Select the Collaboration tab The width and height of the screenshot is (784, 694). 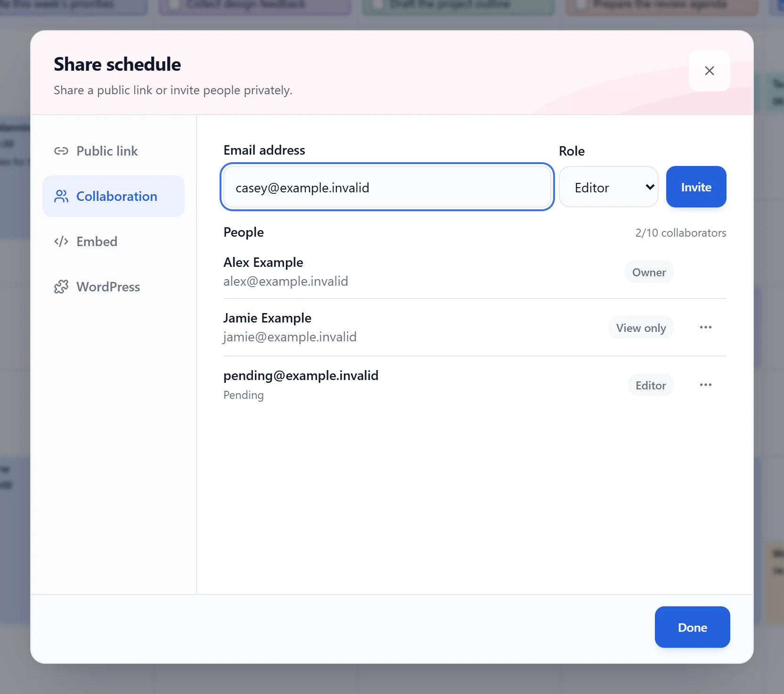114,196
